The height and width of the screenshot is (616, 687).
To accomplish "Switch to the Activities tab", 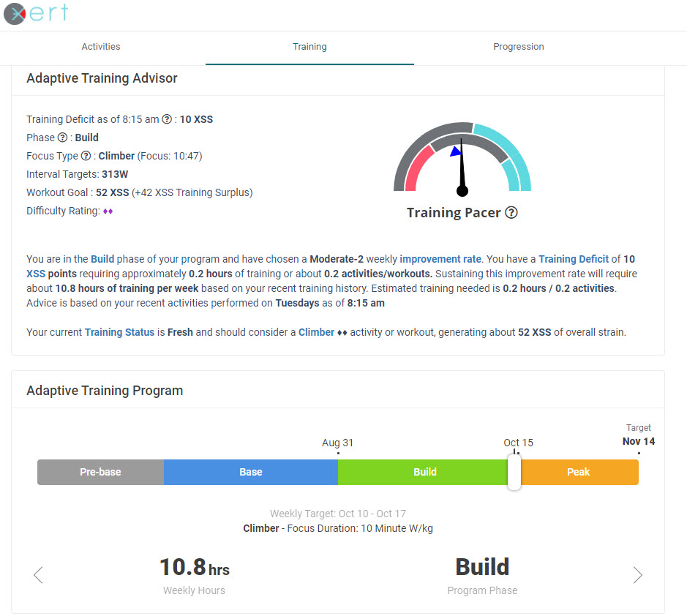I will point(100,46).
